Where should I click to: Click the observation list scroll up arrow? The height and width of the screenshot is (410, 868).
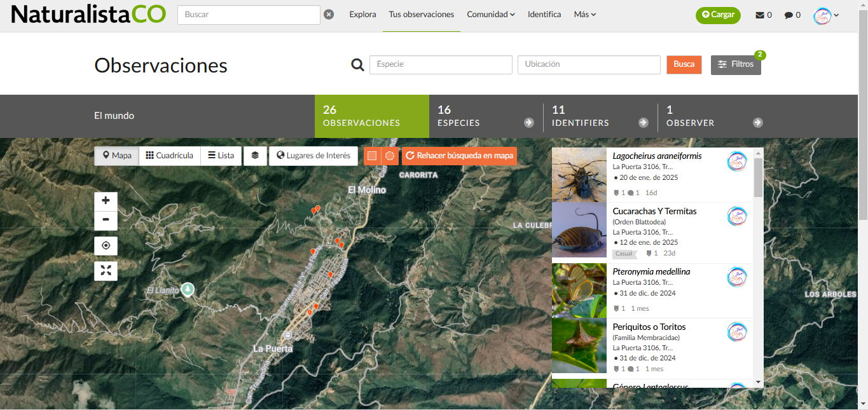coord(758,153)
